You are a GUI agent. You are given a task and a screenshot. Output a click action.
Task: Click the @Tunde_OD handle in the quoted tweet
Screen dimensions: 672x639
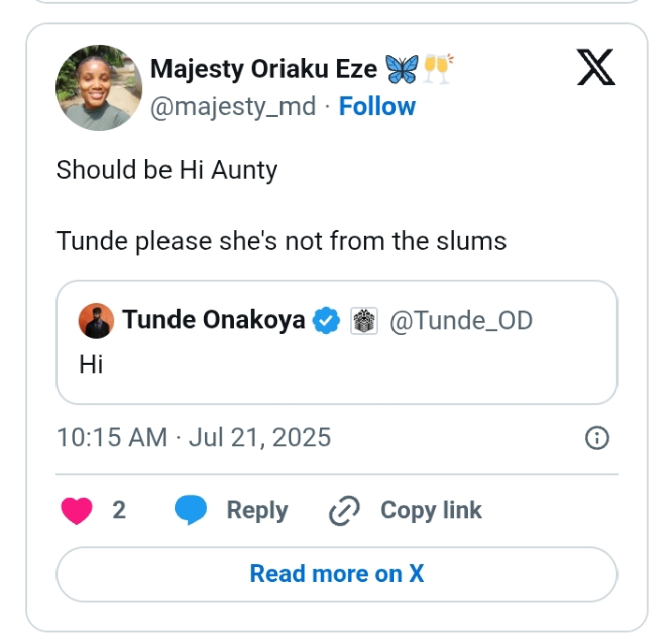pyautogui.click(x=460, y=321)
